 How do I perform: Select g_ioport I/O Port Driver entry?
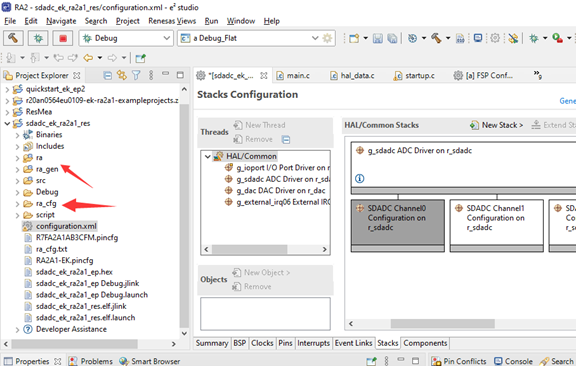[277, 168]
